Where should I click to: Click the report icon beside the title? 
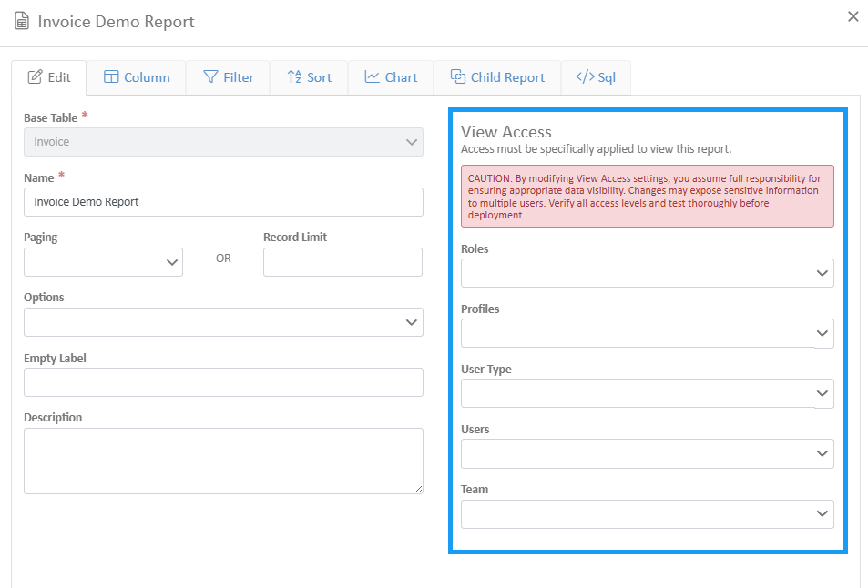pyautogui.click(x=21, y=22)
